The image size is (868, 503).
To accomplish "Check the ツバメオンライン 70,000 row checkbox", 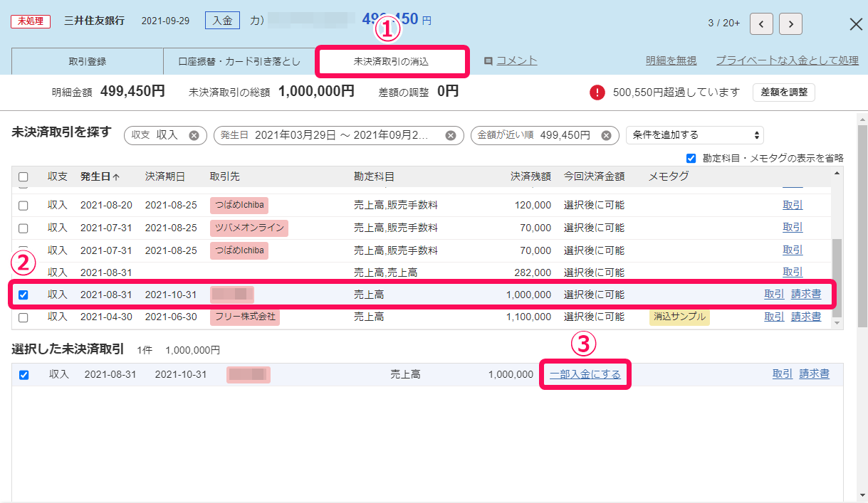I will 23,228.
